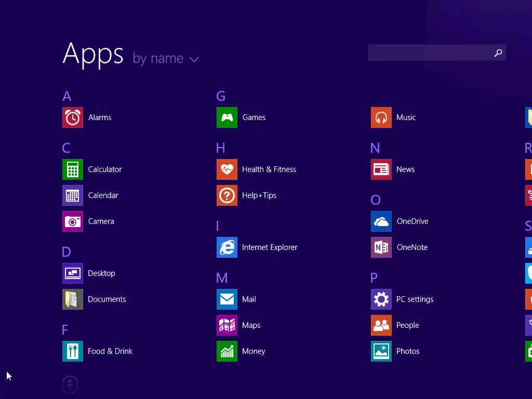
Task: Open the Music headphones icon
Action: point(381,117)
